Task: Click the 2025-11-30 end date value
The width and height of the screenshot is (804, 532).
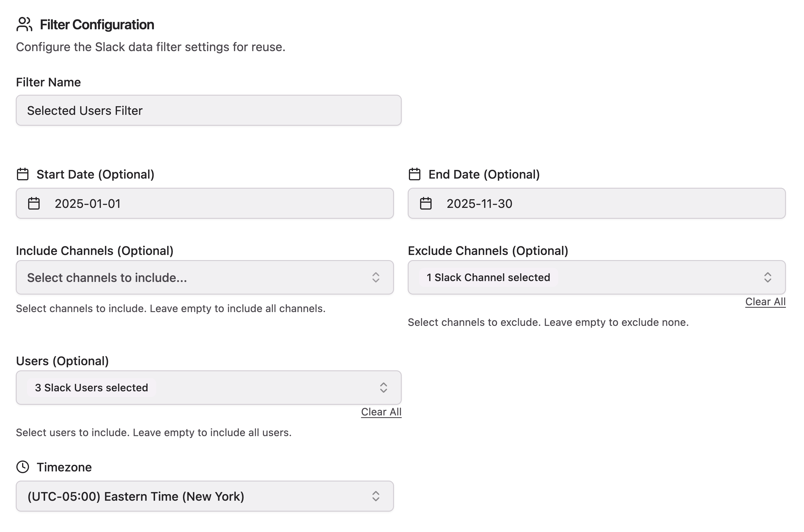Action: point(479,204)
